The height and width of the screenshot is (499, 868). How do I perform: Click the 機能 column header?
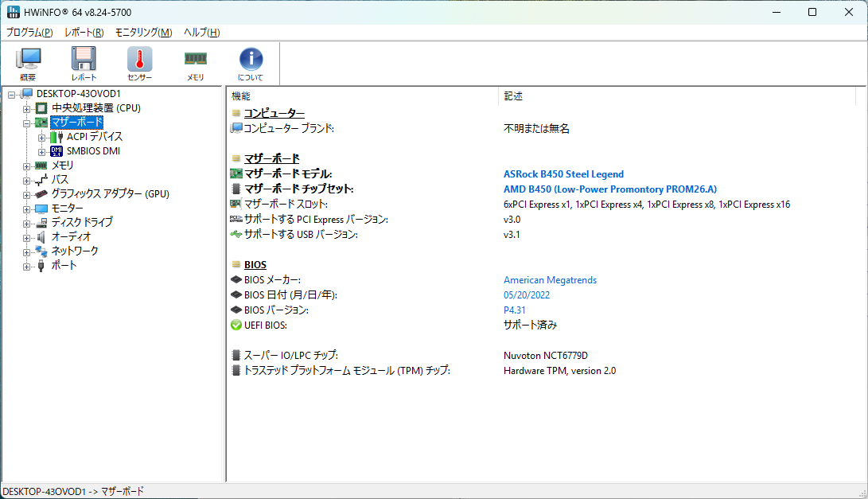click(x=241, y=96)
